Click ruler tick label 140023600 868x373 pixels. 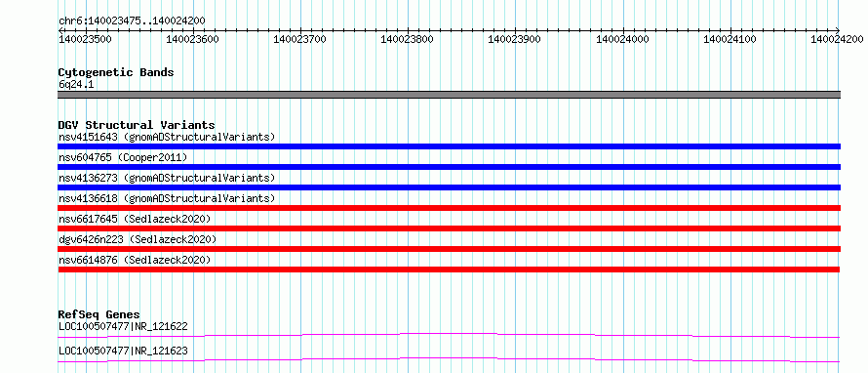(193, 39)
